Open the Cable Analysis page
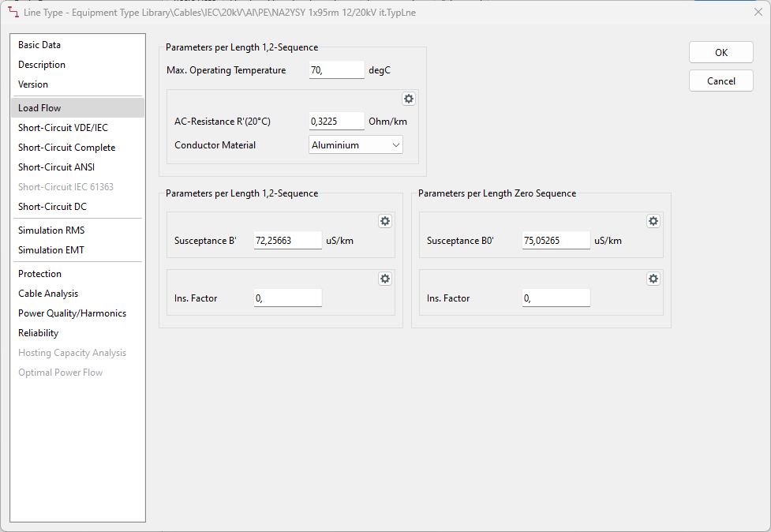Screen dimensions: 771x532 (48, 293)
